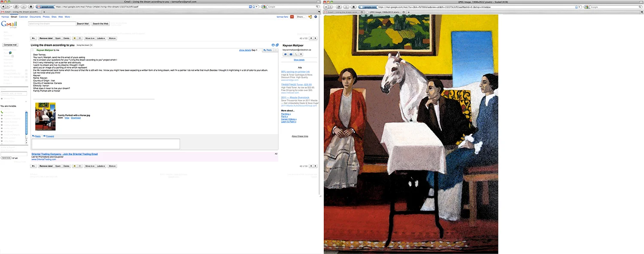644x254 pixels.
Task: Reload the JPEG image browser window
Action: click(x=340, y=7)
